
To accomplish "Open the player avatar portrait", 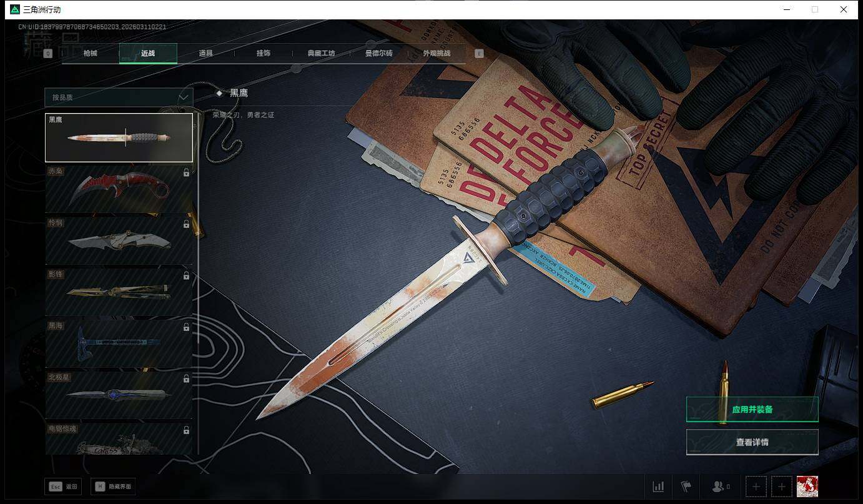I will (x=807, y=487).
